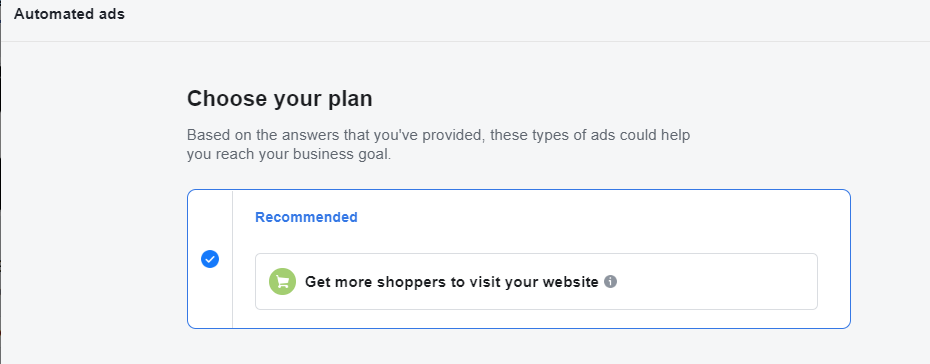Click the white cart symbol in green circle
The image size is (930, 364).
pyautogui.click(x=282, y=282)
